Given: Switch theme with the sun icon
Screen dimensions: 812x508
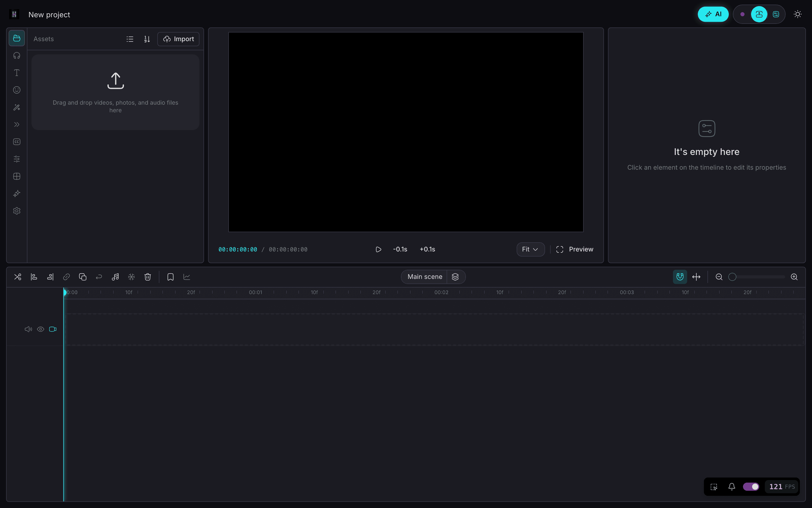Looking at the screenshot, I should [798, 14].
